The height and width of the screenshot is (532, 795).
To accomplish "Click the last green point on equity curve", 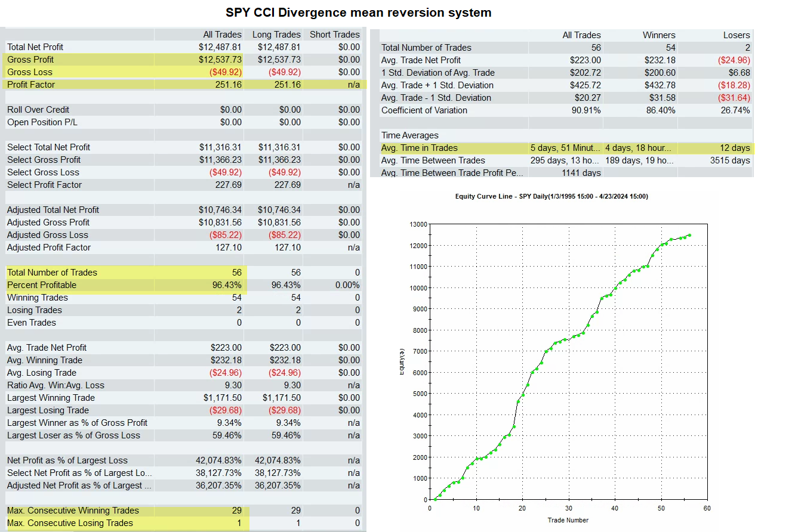I will point(689,235).
